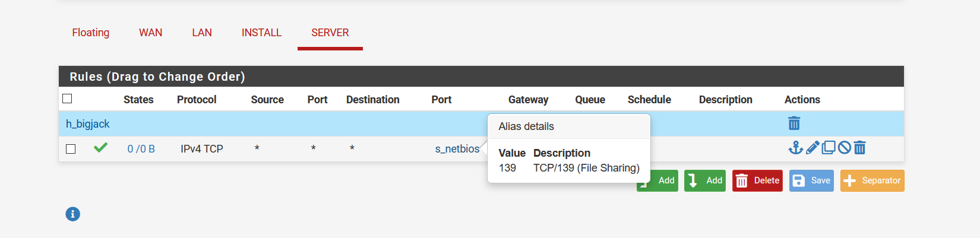
Task: Click the green pass checkmark on the rule
Action: (101, 148)
